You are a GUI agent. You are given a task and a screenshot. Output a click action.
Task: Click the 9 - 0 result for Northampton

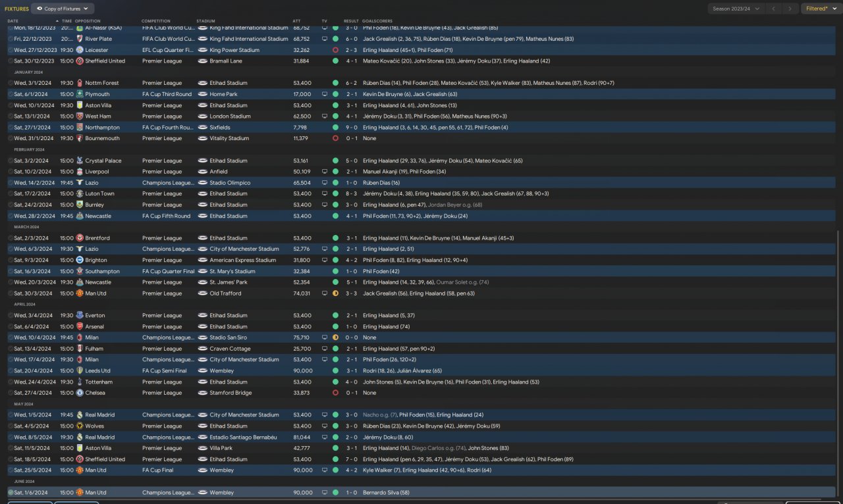pos(350,128)
